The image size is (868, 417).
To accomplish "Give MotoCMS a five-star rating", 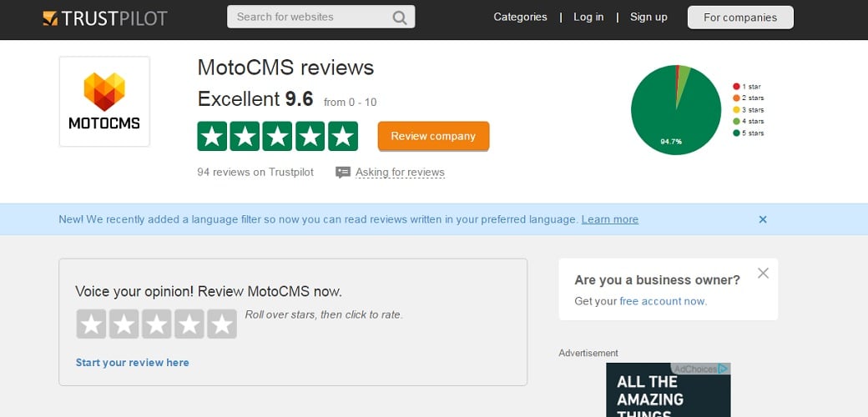I will [x=221, y=324].
